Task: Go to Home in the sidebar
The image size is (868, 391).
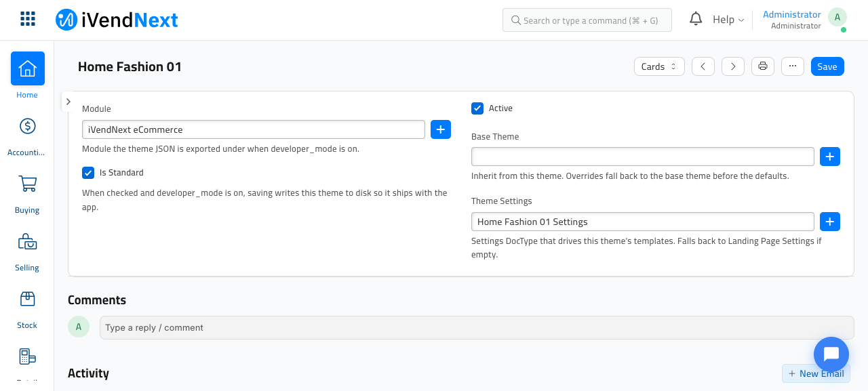Action: (x=28, y=68)
